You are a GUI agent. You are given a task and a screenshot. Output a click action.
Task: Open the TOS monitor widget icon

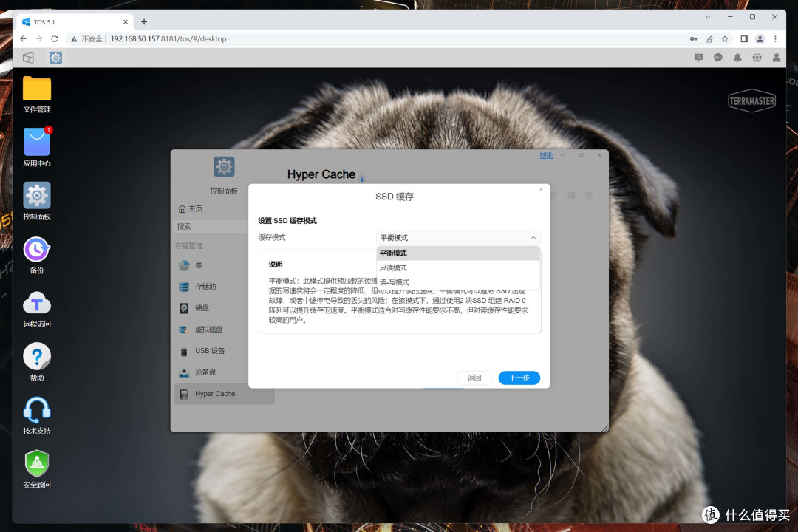(x=699, y=58)
